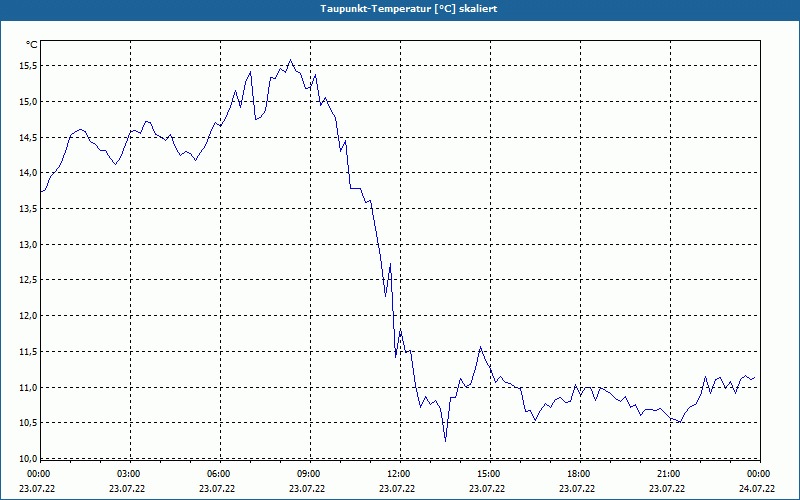The image size is (800, 500).
Task: Click the '00:00' label belonging to 24.07.22
Action: pyautogui.click(x=759, y=474)
